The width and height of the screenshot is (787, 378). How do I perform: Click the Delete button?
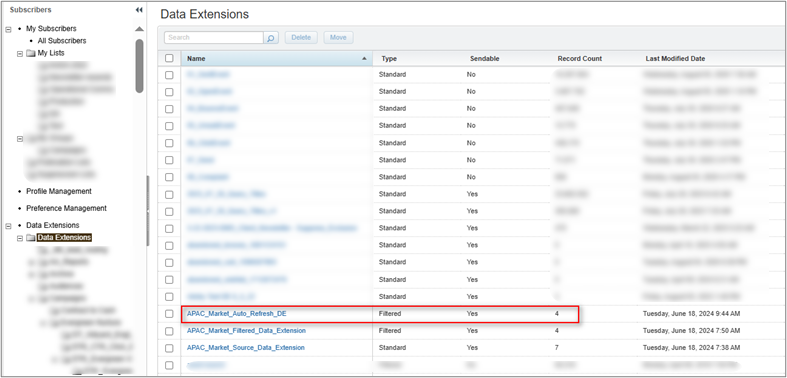(301, 37)
